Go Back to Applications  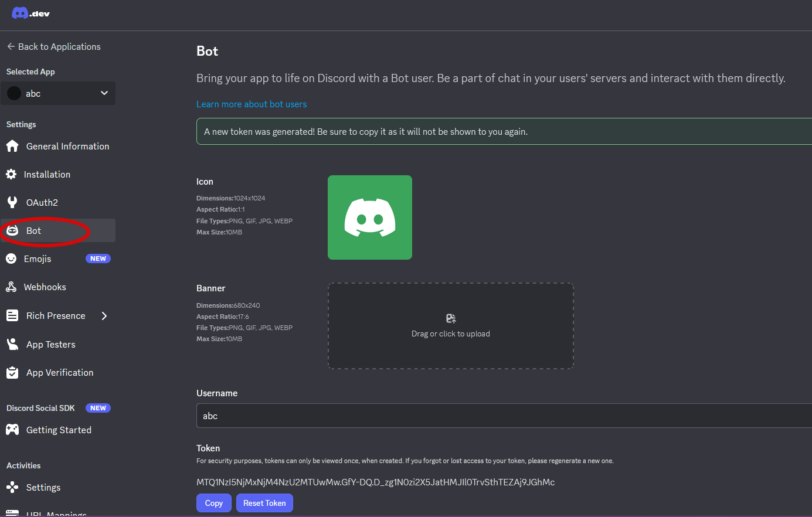point(53,46)
